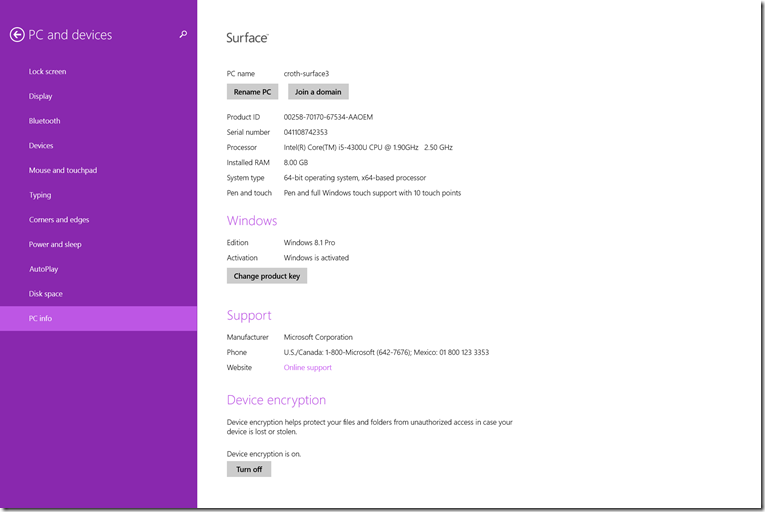Click the Windows 8.1 Pro edition value
The image size is (765, 512).
(x=309, y=243)
